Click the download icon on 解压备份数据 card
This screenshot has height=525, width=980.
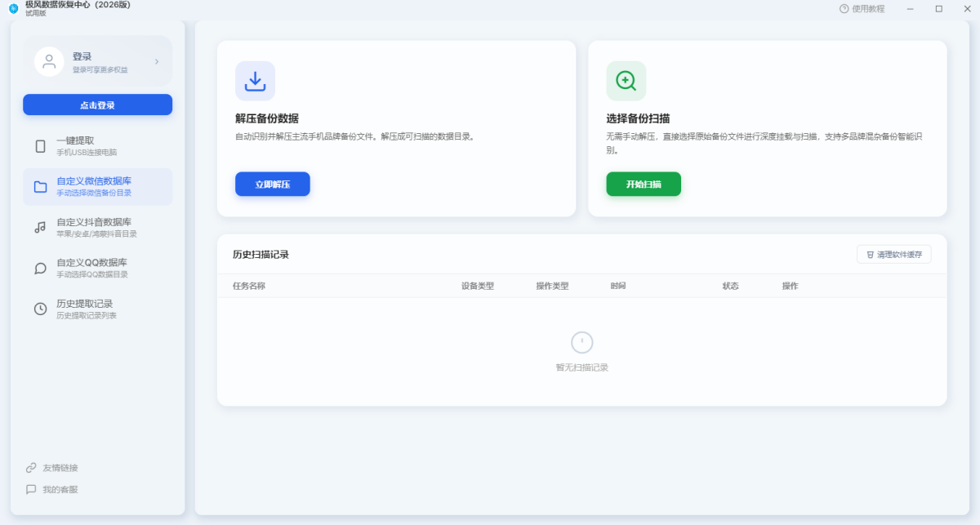point(256,81)
